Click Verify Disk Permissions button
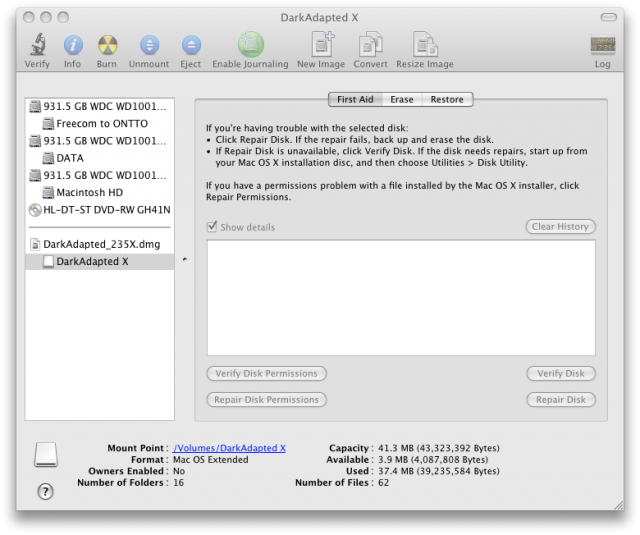 (x=267, y=373)
